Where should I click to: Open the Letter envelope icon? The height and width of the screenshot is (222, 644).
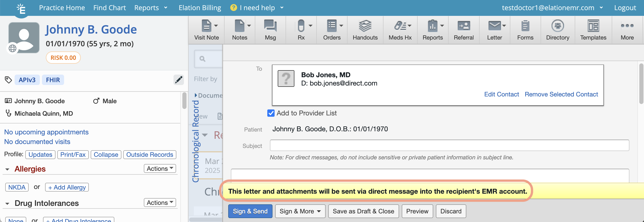(494, 26)
